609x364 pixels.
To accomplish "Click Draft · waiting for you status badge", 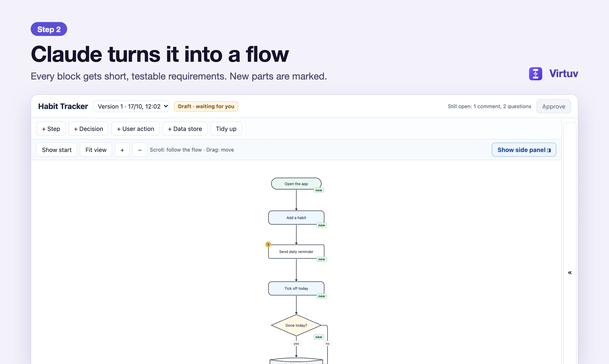I will tap(206, 107).
